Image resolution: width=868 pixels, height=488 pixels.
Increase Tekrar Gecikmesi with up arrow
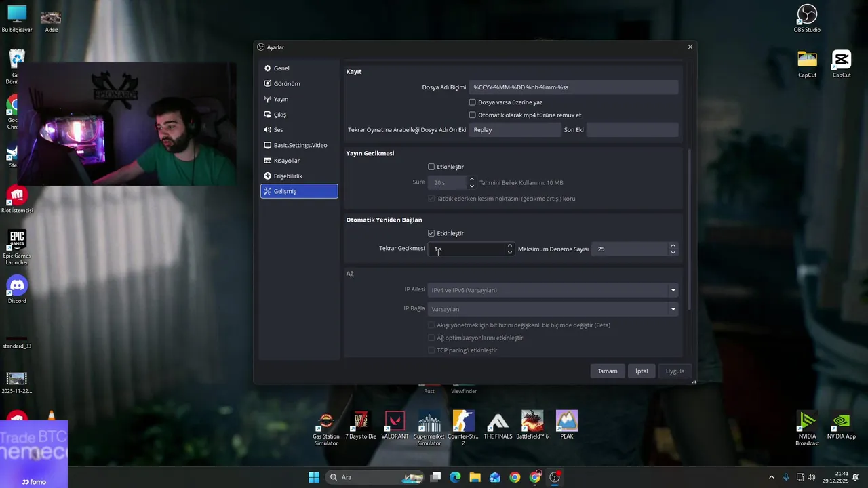pos(510,245)
